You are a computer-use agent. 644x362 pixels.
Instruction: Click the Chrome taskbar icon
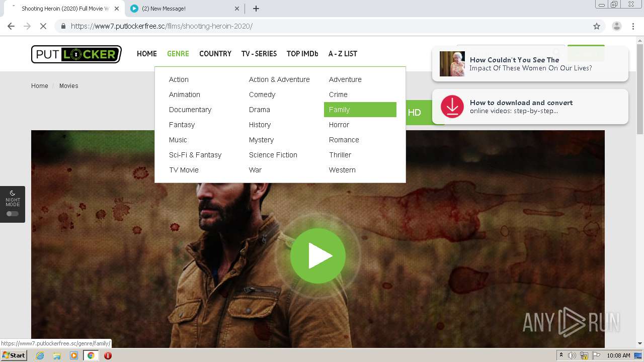[x=91, y=355]
